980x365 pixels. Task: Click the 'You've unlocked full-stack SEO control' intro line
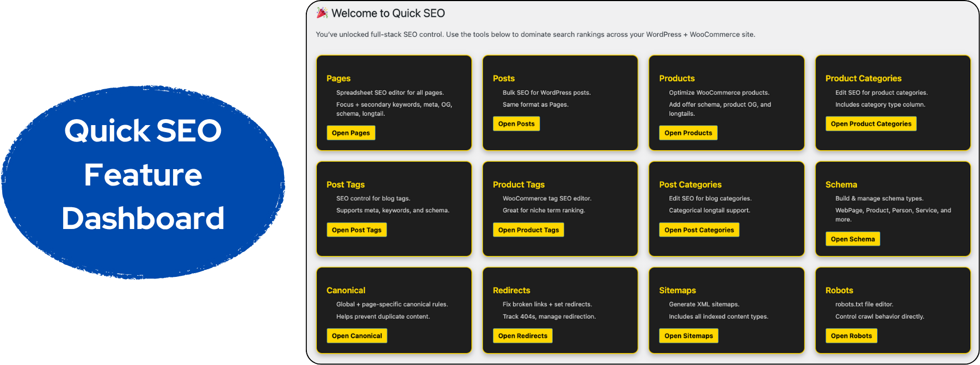tap(535, 34)
